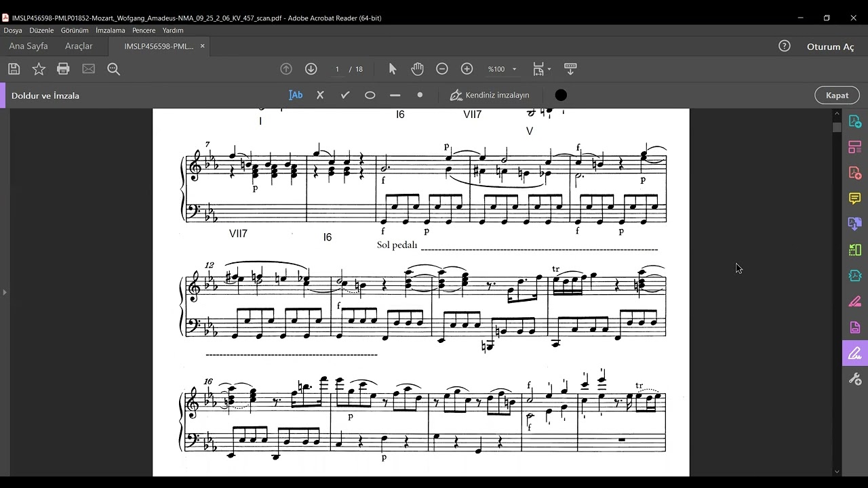Image resolution: width=868 pixels, height=488 pixels.
Task: Open the fit page scrolling options
Action: click(541, 69)
